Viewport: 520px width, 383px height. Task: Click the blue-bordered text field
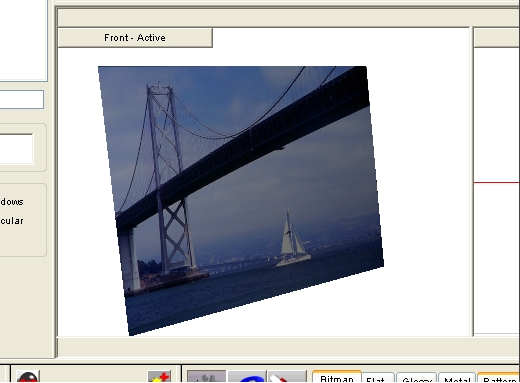(22, 99)
